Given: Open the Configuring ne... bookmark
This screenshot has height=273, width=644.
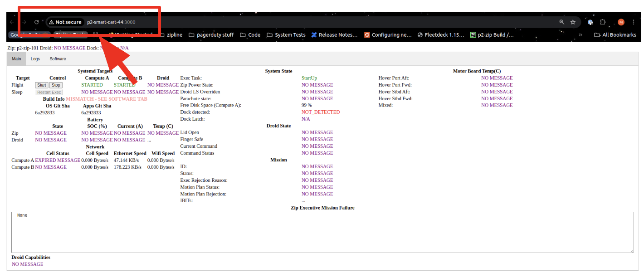Looking at the screenshot, I should 388,34.
